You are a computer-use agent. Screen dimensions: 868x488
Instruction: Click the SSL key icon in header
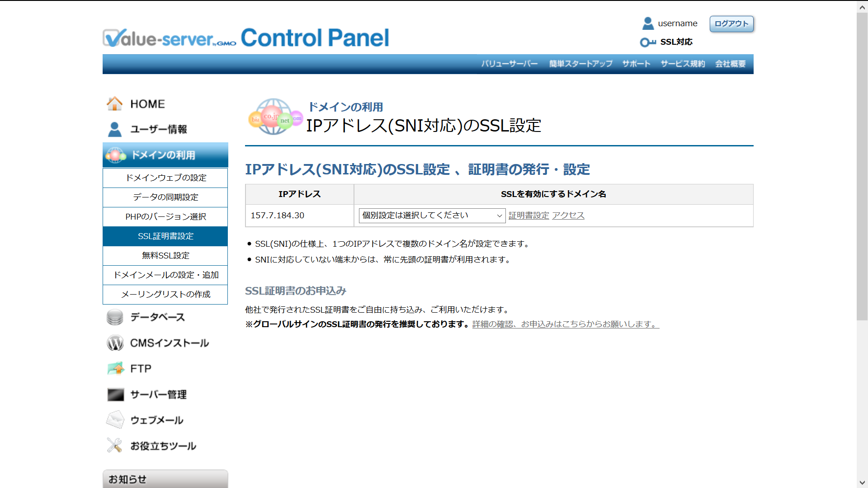[647, 42]
